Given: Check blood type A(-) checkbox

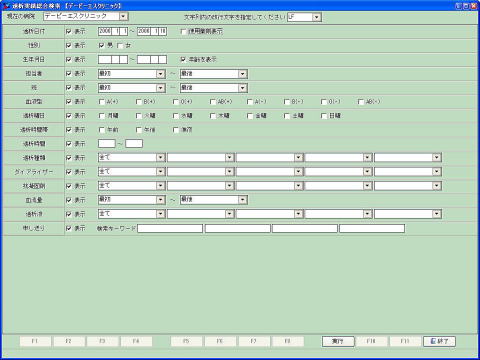Looking at the screenshot, I should (250, 102).
